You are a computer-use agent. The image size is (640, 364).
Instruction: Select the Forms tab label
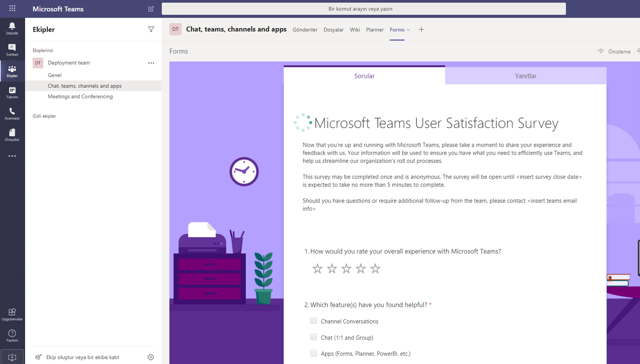[397, 30]
